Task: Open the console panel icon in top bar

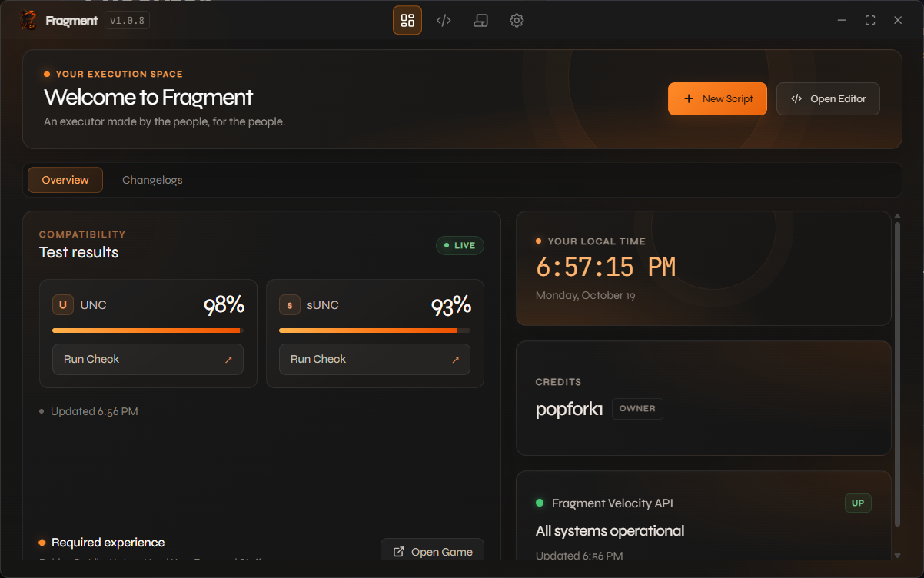Action: [x=480, y=21]
